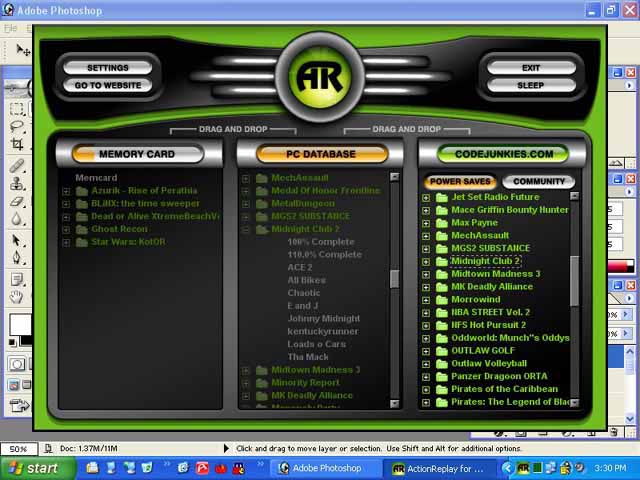This screenshot has height=480, width=640.
Task: Select the Crop tool in Photoshop
Action: coord(16,144)
